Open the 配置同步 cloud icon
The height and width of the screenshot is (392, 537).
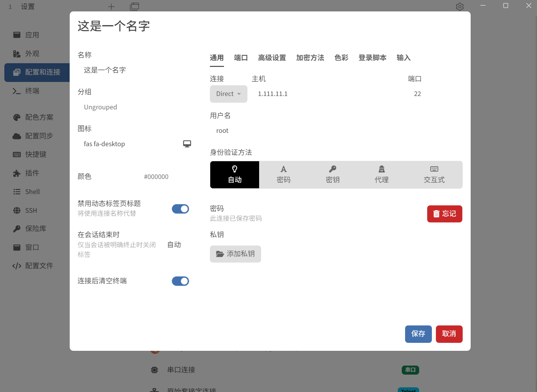click(x=17, y=136)
